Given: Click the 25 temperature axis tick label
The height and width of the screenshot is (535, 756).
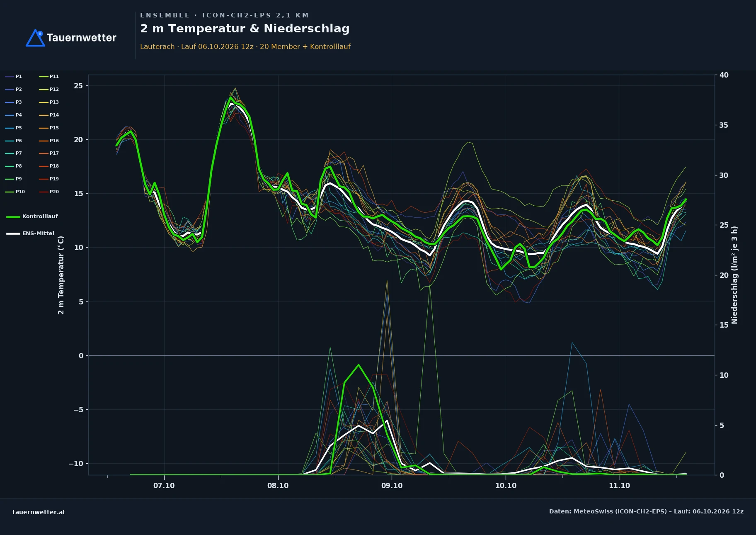Looking at the screenshot, I should [x=78, y=86].
